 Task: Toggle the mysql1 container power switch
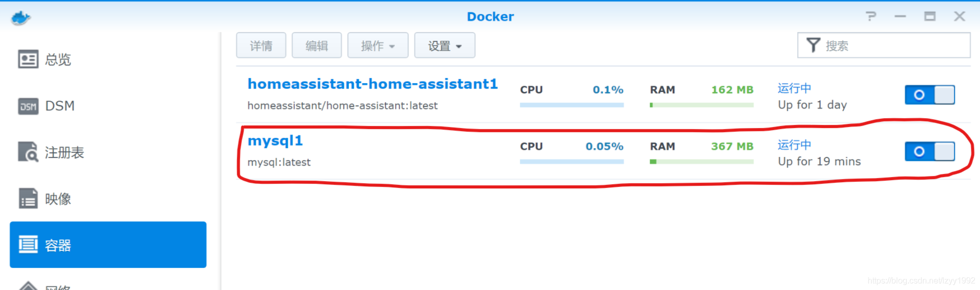pos(929,152)
